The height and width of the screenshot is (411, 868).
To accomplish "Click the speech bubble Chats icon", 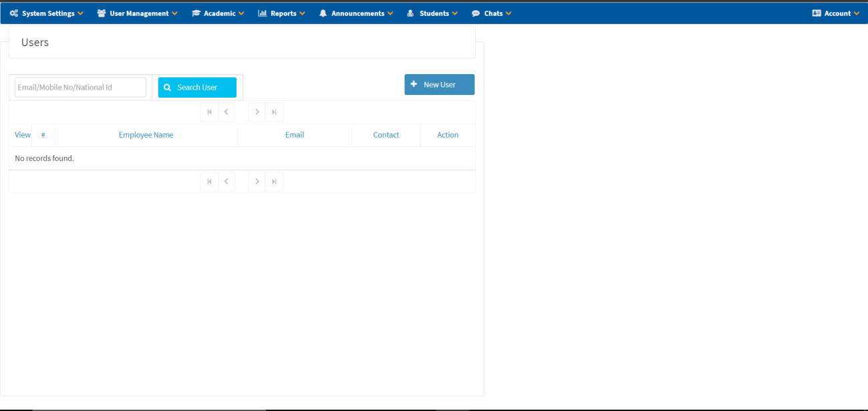I will click(x=476, y=13).
